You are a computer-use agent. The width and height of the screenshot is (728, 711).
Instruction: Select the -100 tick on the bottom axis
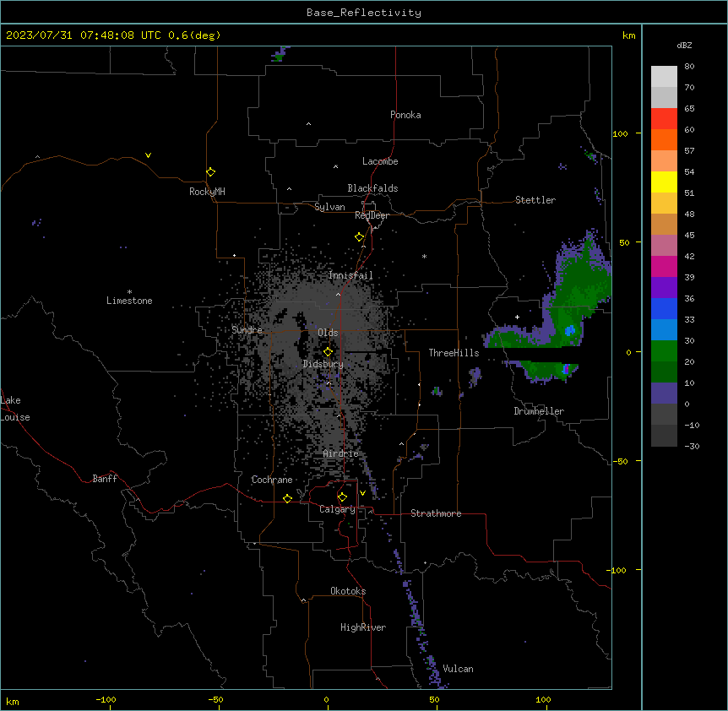(x=106, y=699)
